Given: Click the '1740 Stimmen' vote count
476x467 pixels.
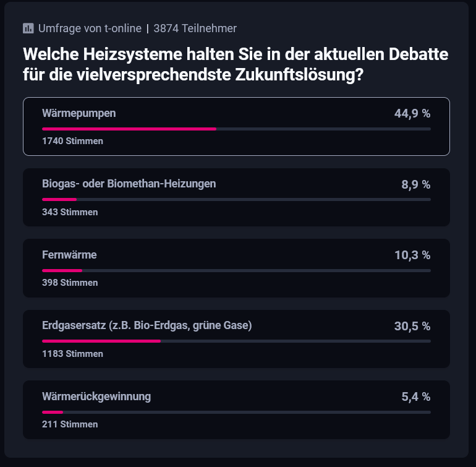Looking at the screenshot, I should [x=72, y=141].
